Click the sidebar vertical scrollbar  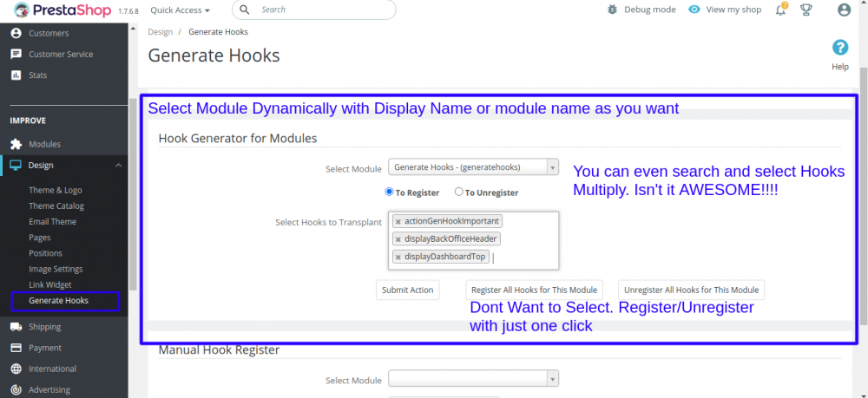click(133, 193)
